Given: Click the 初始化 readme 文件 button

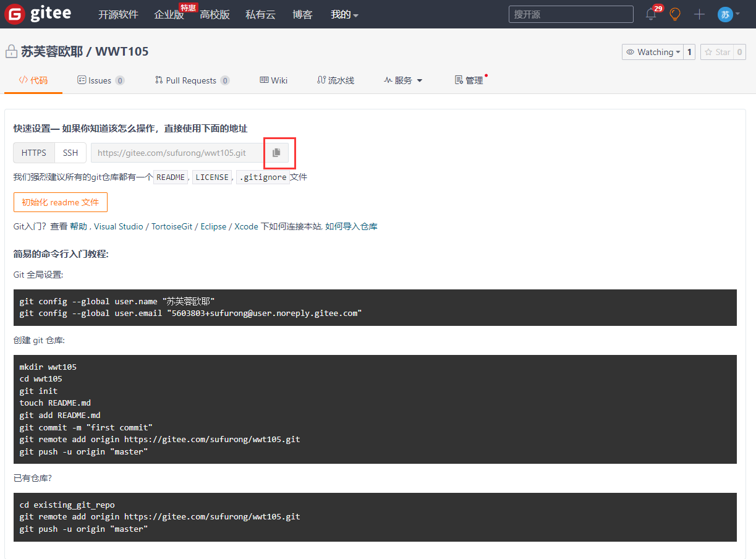Looking at the screenshot, I should 61,202.
